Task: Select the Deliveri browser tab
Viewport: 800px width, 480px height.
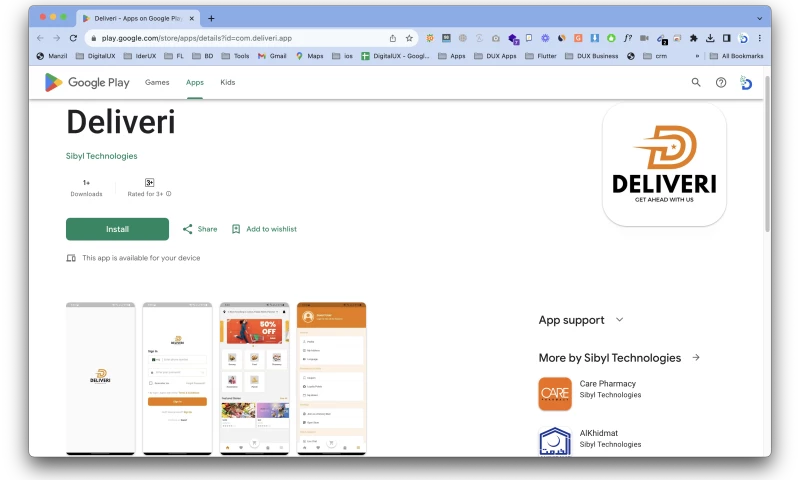Action: pos(138,18)
